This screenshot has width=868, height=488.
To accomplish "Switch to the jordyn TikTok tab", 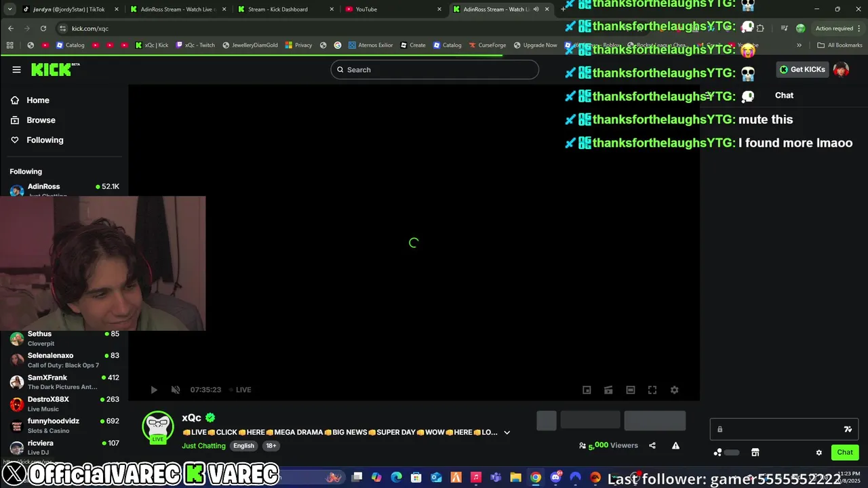I will click(x=71, y=9).
